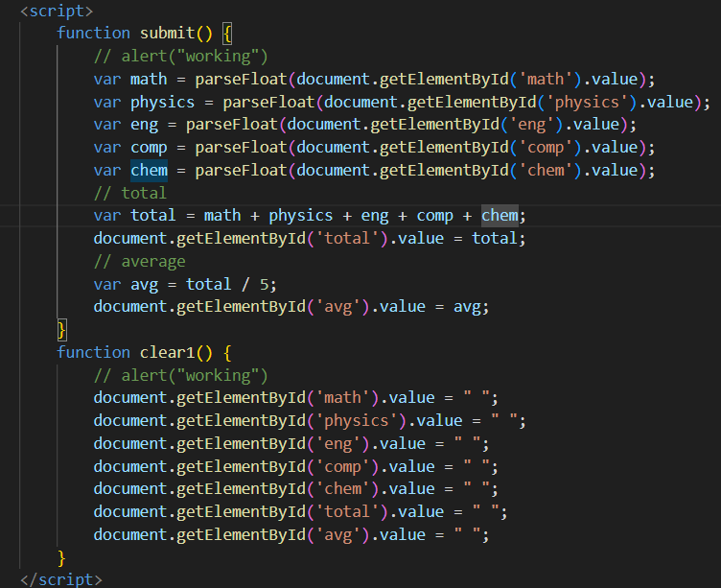Image resolution: width=721 pixels, height=588 pixels.
Task: Click 'avg' string inside clear1 function
Action: [x=337, y=534]
